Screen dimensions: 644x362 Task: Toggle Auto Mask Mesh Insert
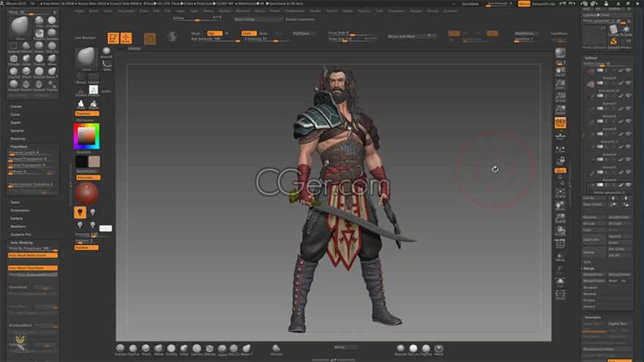point(33,255)
